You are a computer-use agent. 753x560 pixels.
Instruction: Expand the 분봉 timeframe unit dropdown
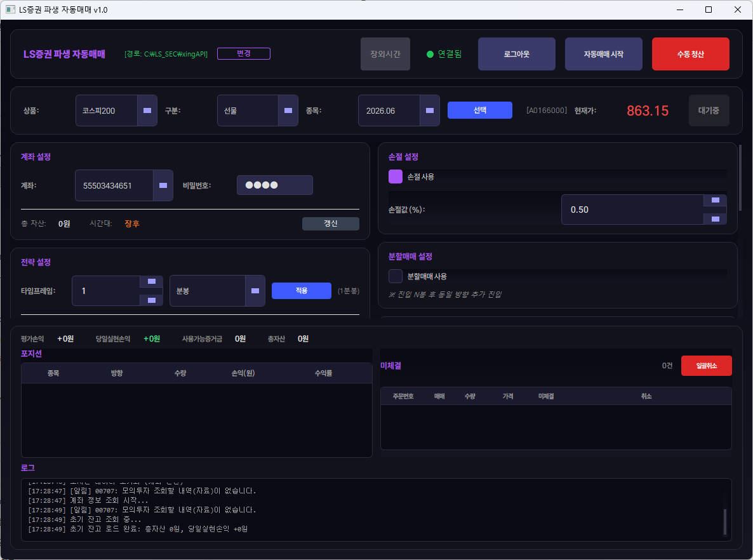tap(255, 291)
